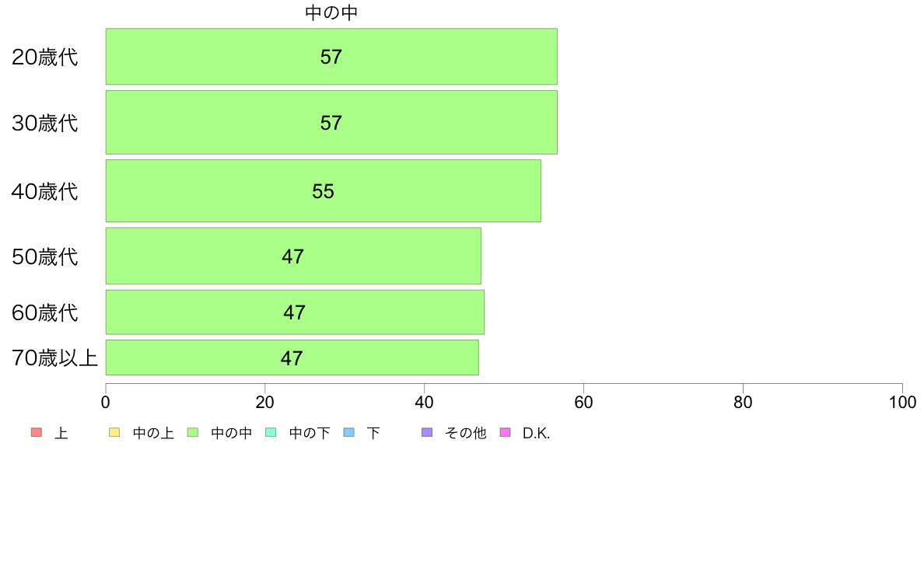Click the 60 tick on x-axis

click(x=583, y=403)
